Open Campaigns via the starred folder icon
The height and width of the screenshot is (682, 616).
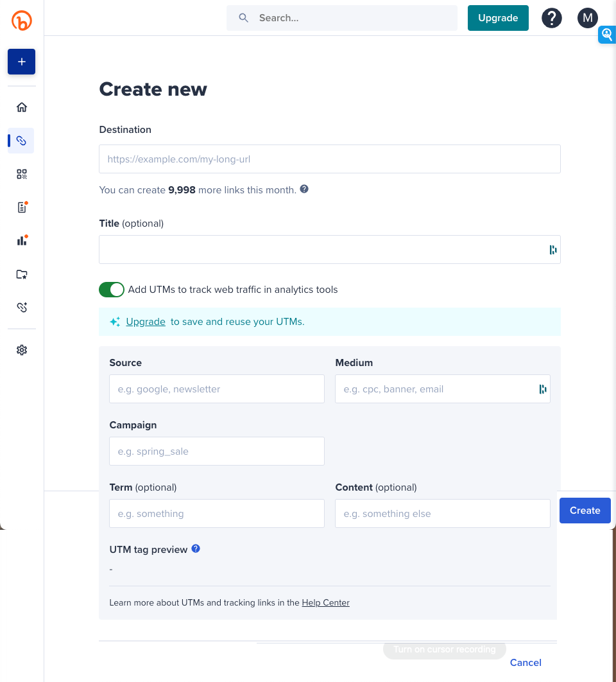(x=21, y=274)
